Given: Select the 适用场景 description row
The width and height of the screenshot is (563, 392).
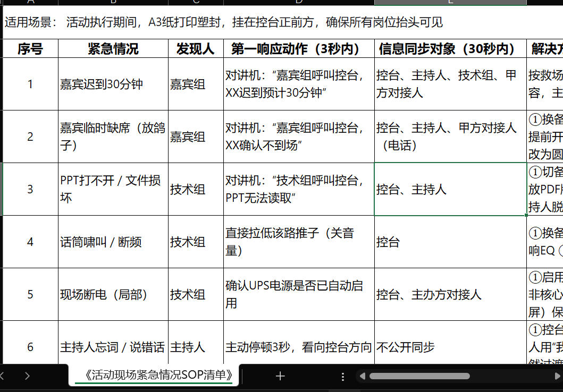Looking at the screenshot, I should tap(283, 22).
